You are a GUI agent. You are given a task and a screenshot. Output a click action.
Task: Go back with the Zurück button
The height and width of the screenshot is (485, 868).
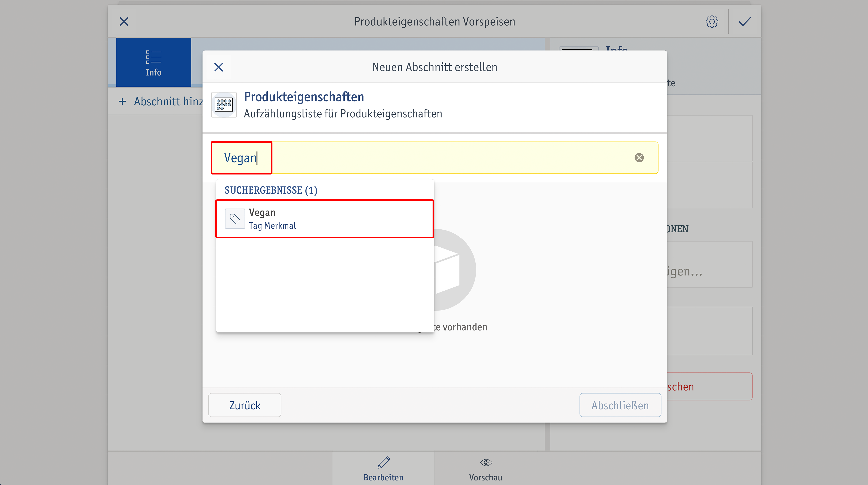click(x=245, y=405)
